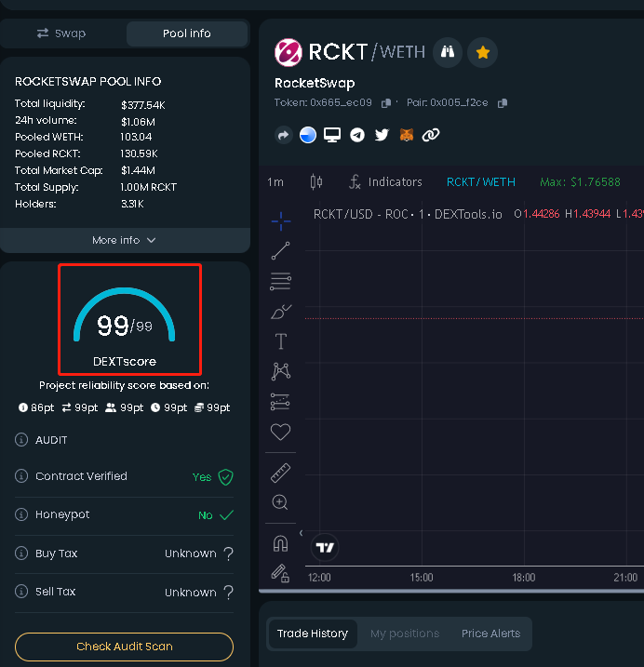Click the Total Supply value 1.00M RCKT
The height and width of the screenshot is (667, 644).
pyautogui.click(x=149, y=187)
